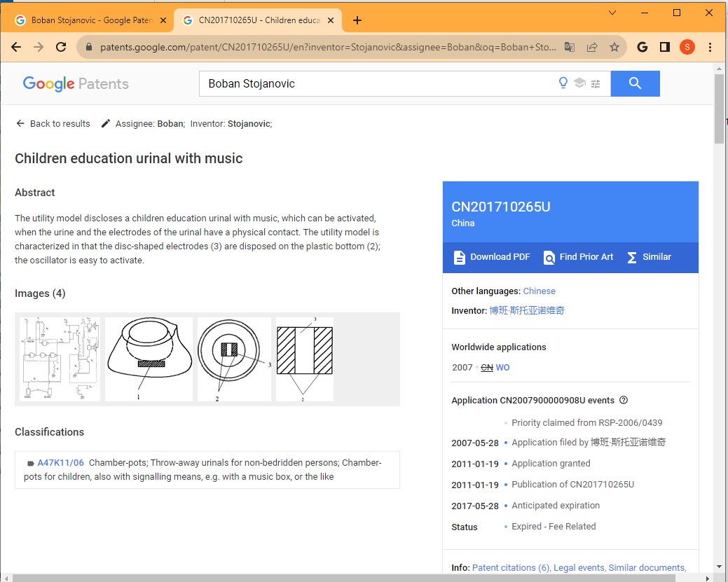Click the vertical scrollbar thumb
728x582 pixels.
[x=719, y=109]
